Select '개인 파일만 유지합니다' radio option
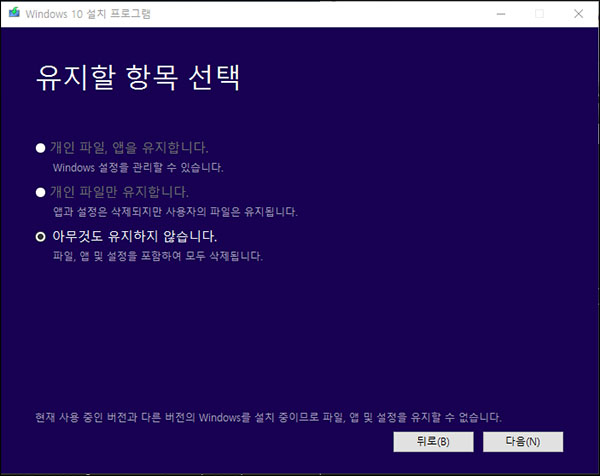This screenshot has width=600, height=476. click(x=40, y=192)
